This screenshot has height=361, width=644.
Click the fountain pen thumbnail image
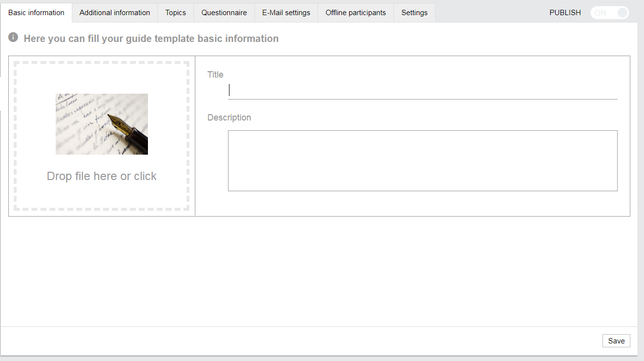click(x=102, y=124)
